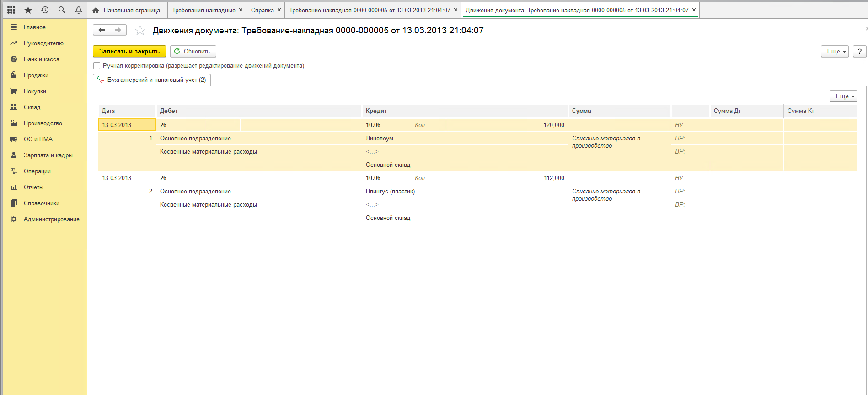The width and height of the screenshot is (868, 395).
Task: Close the Движения документа tab
Action: [x=694, y=10]
